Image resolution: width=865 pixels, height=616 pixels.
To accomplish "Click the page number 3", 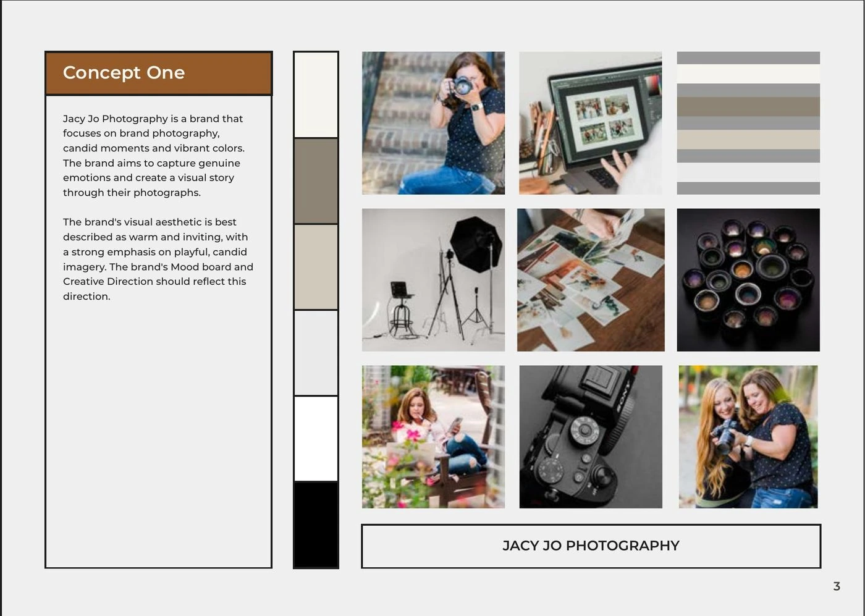I will [837, 586].
